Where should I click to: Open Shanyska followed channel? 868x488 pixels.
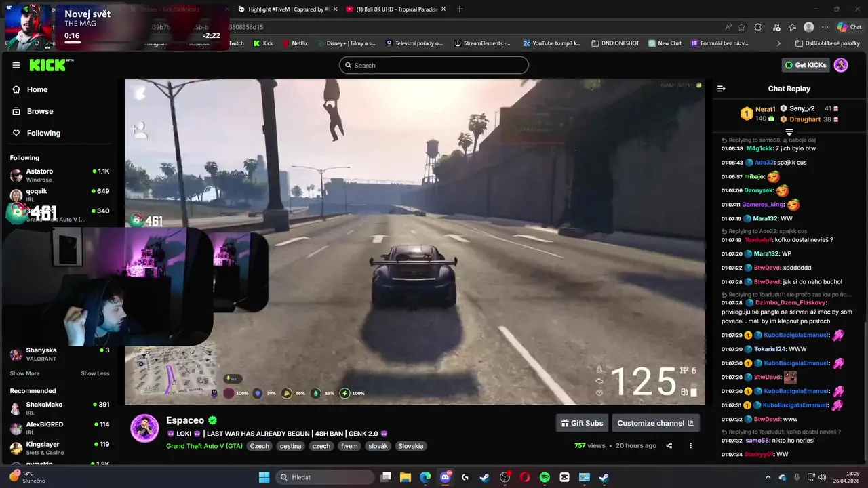60,354
